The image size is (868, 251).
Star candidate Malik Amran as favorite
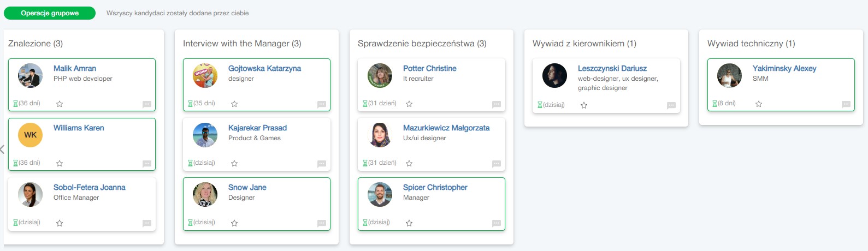point(60,104)
